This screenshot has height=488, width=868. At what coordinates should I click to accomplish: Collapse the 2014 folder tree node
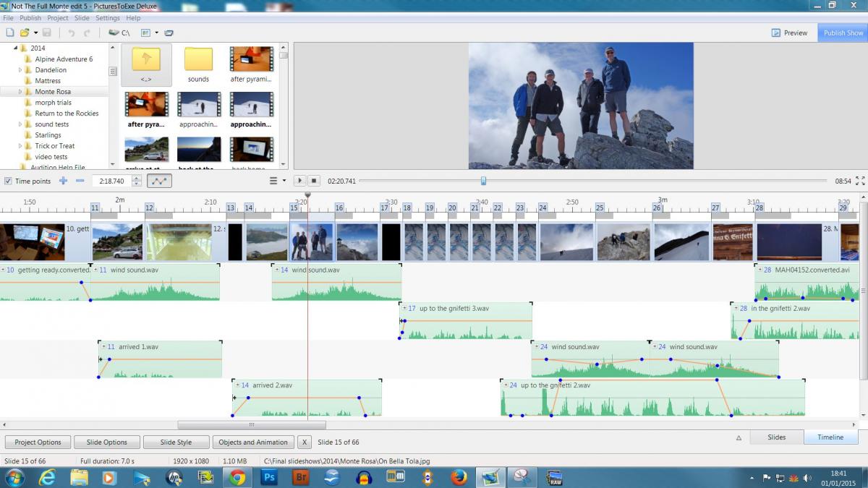pos(14,48)
